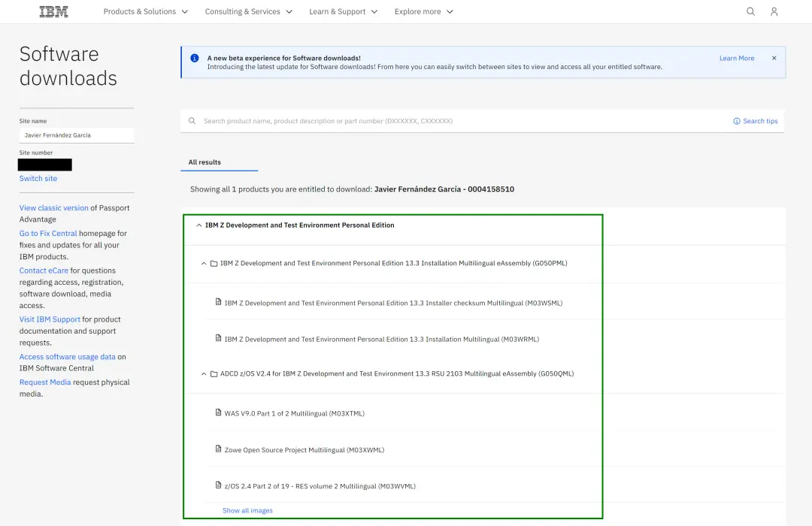Viewport: 812px width, 526px height.
Task: Expand Explore more menu
Action: (x=423, y=11)
